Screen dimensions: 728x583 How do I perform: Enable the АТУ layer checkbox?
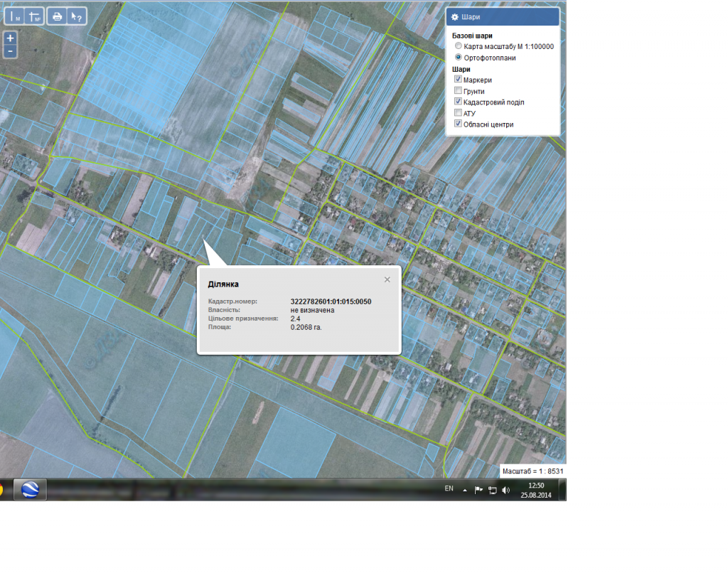point(459,113)
